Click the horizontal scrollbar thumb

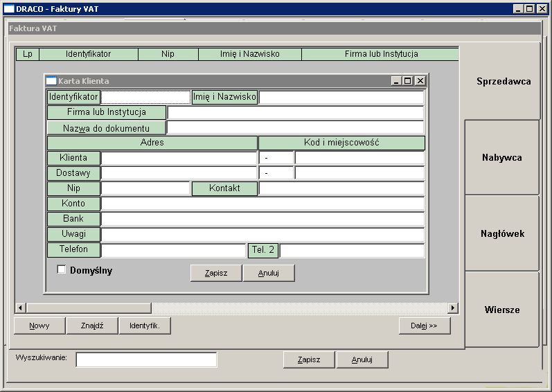(x=89, y=308)
